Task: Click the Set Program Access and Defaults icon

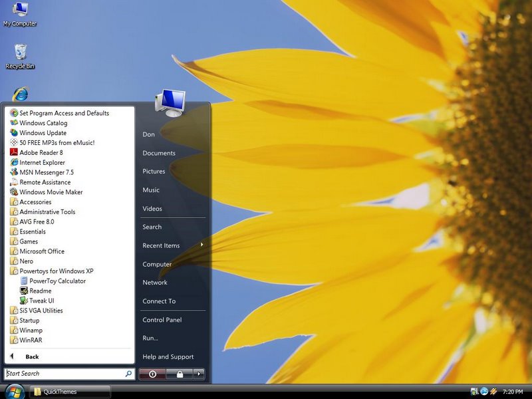Action: click(14, 113)
